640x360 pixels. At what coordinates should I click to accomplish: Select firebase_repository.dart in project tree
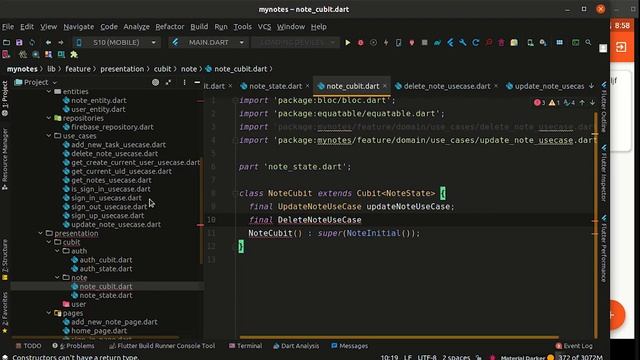[112, 127]
